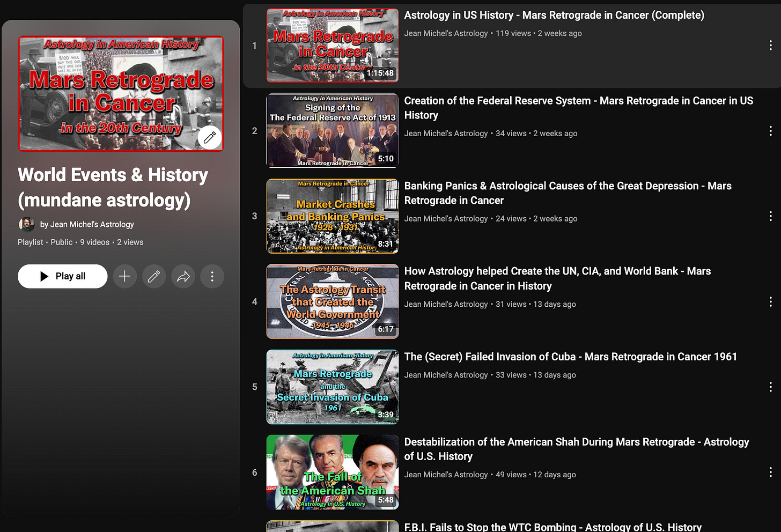This screenshot has width=781, height=532.
Task: Open more options for Banking Panics video
Action: pos(770,216)
